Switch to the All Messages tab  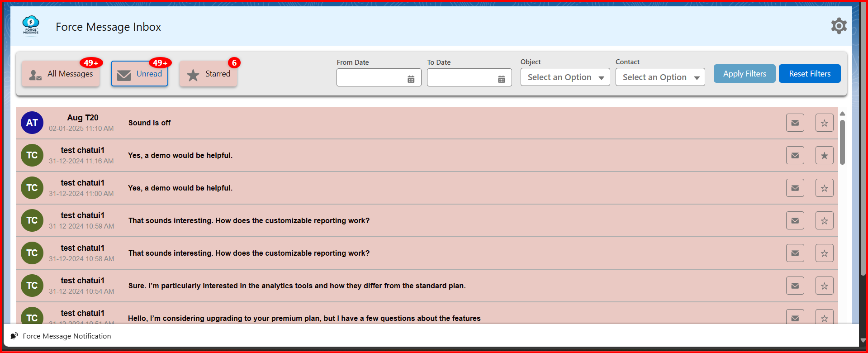click(x=61, y=74)
